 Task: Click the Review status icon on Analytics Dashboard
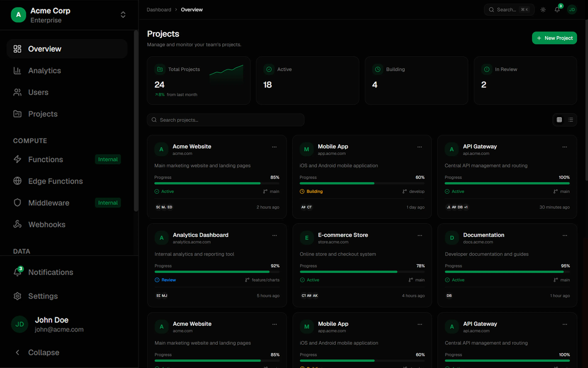tap(157, 280)
